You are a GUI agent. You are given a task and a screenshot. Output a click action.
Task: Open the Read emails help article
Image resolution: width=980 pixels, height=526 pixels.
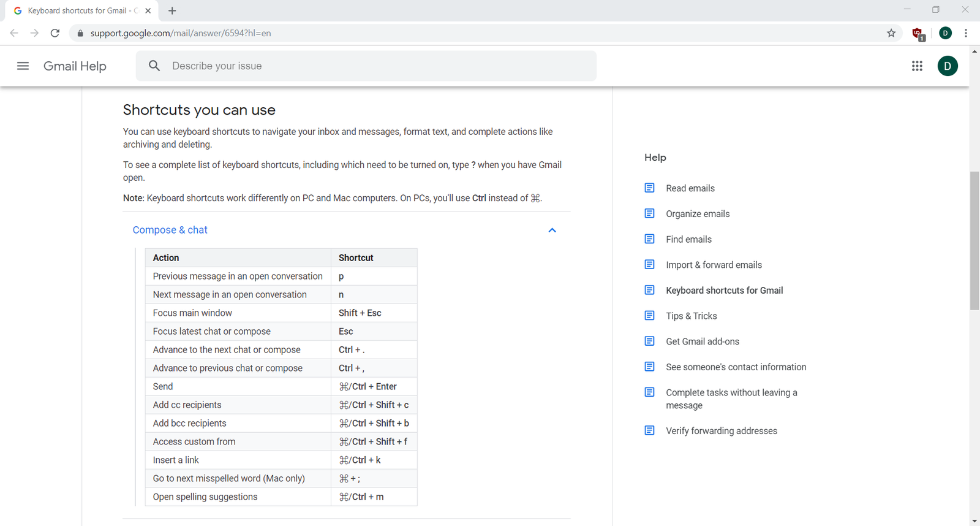(x=690, y=188)
